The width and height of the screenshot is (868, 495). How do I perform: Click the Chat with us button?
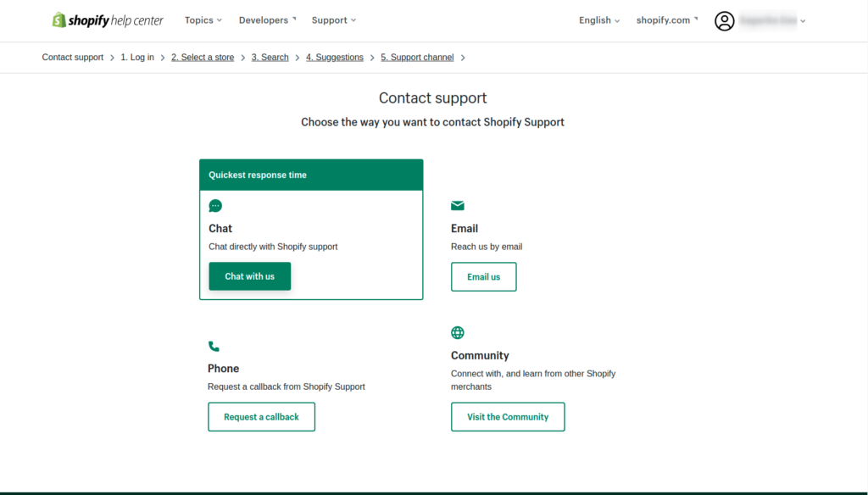[249, 275]
